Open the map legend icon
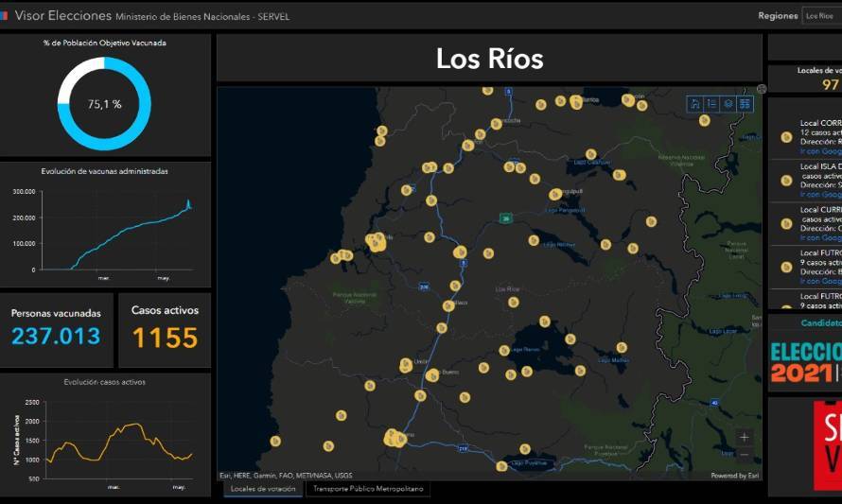 711,104
